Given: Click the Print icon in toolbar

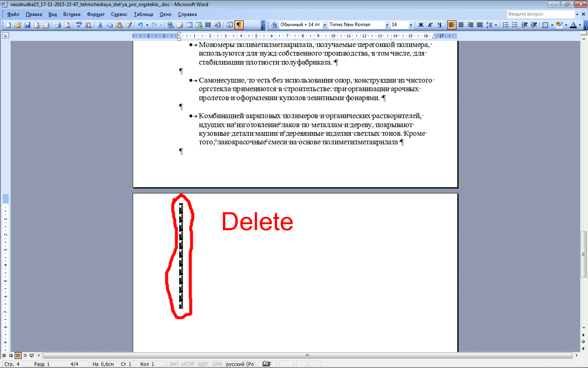Looking at the screenshot, I should (x=58, y=25).
